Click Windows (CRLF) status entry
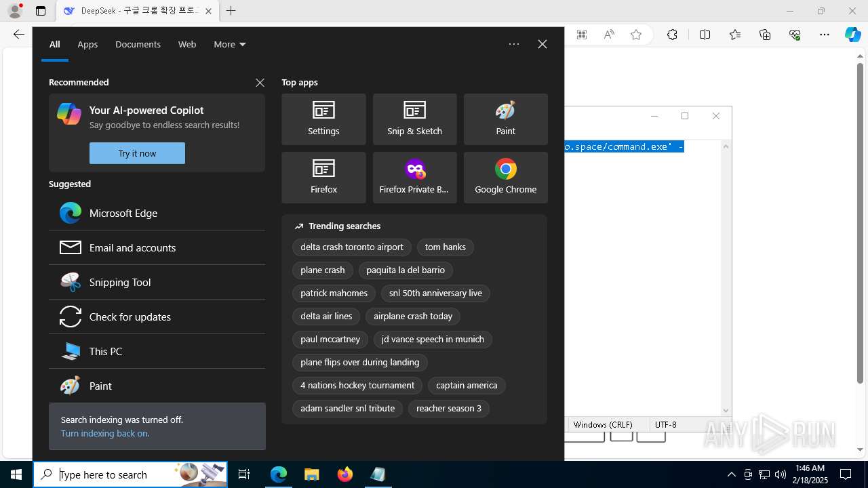 coord(603,425)
